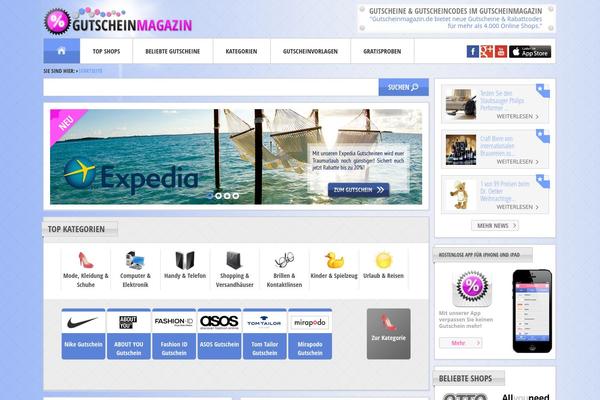Open the Top Shops menu
Screen dimensions: 600x400
[106, 51]
